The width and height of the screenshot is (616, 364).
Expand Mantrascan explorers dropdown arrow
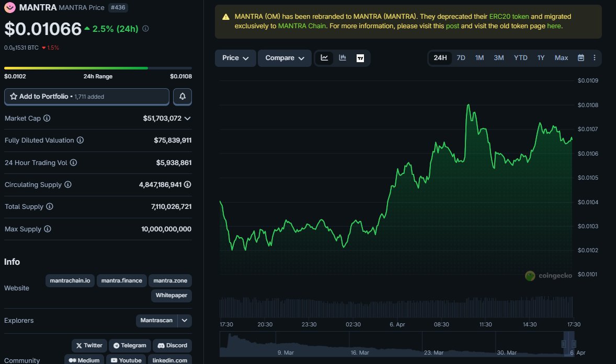185,320
